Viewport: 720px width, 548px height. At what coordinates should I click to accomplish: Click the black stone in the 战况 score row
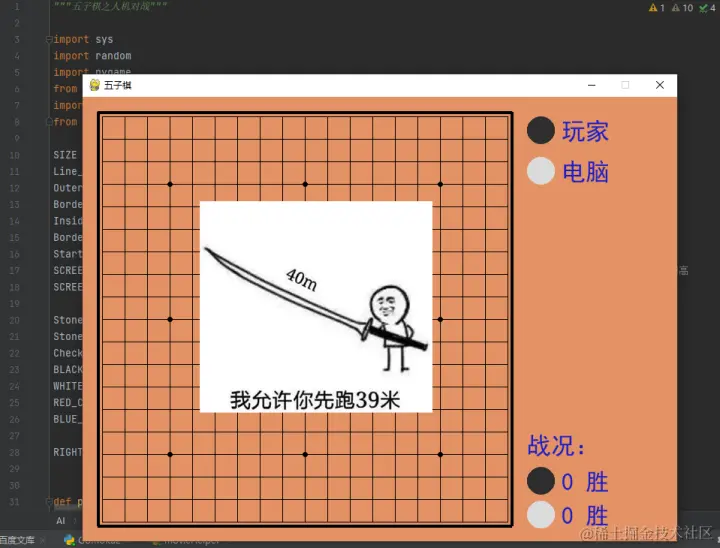(x=541, y=481)
